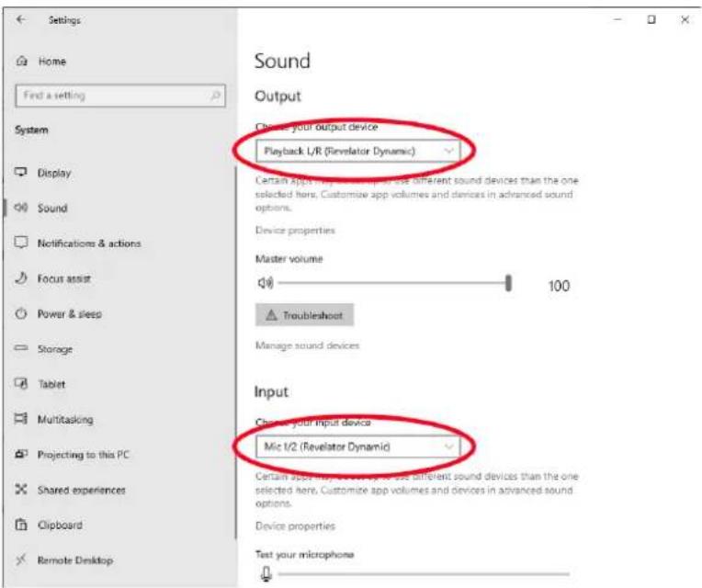
Task: Click the Input section heading
Action: [271, 391]
